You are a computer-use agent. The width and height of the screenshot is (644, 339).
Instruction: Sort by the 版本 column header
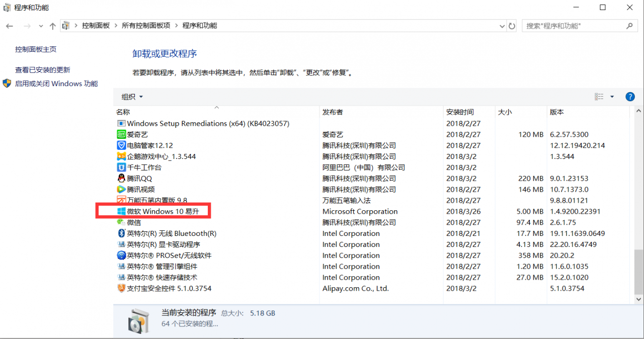tap(557, 112)
